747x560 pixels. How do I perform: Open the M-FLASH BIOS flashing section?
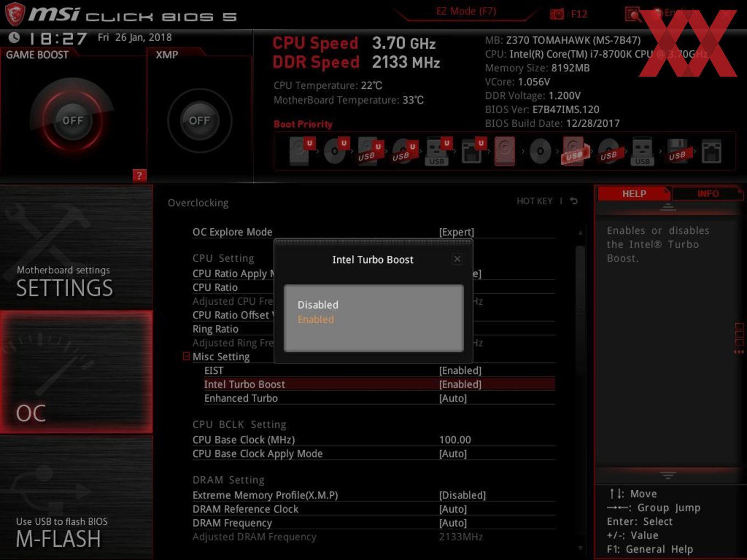76,497
